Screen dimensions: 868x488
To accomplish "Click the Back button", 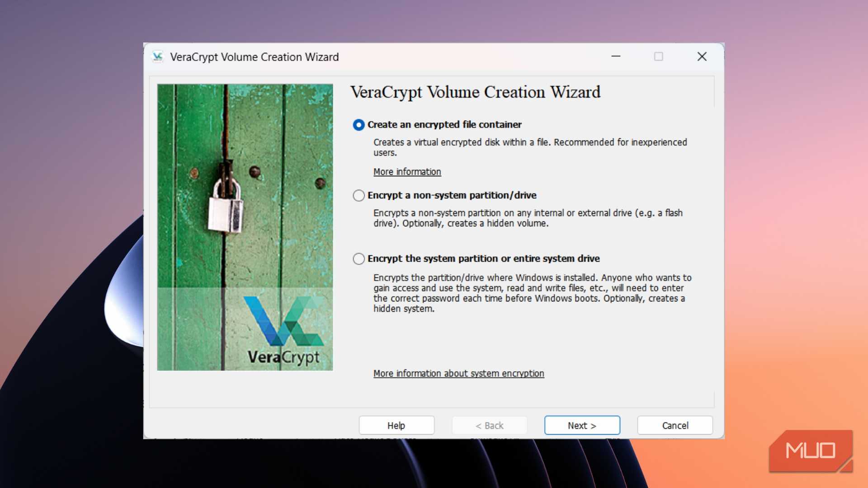I will tap(489, 425).
